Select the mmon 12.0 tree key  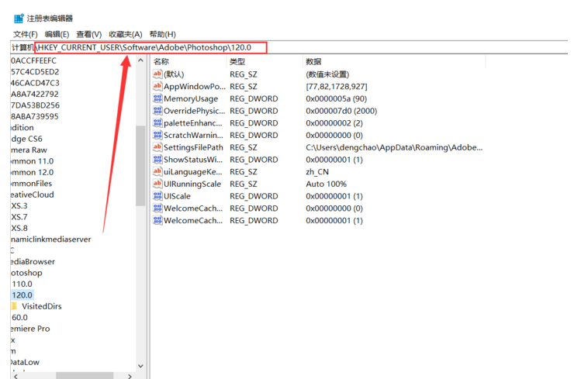pyautogui.click(x=33, y=173)
